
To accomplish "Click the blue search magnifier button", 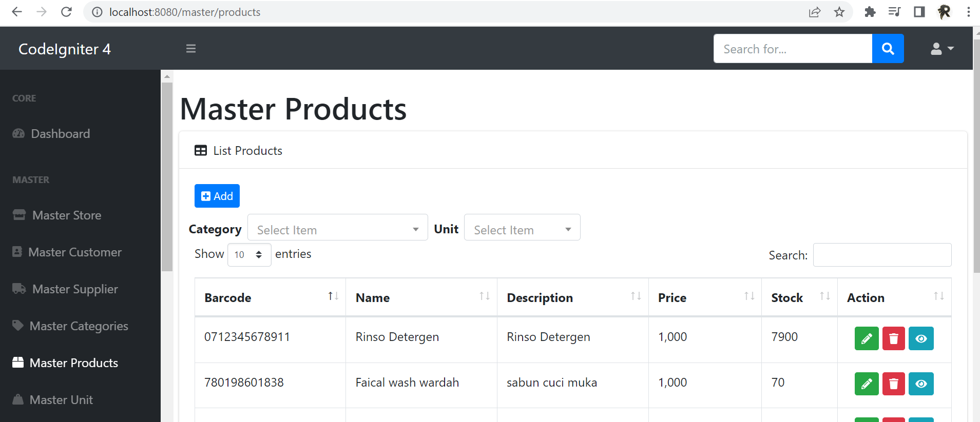I will (x=888, y=49).
